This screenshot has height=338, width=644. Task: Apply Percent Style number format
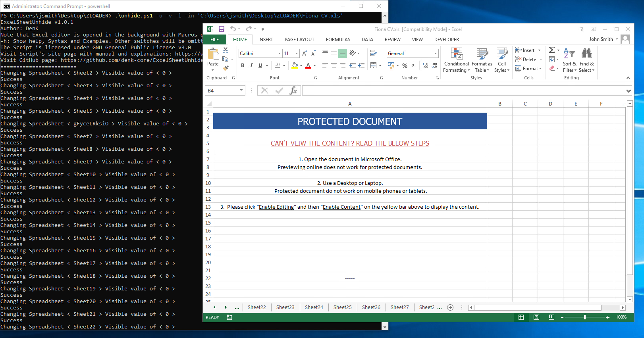click(x=405, y=65)
